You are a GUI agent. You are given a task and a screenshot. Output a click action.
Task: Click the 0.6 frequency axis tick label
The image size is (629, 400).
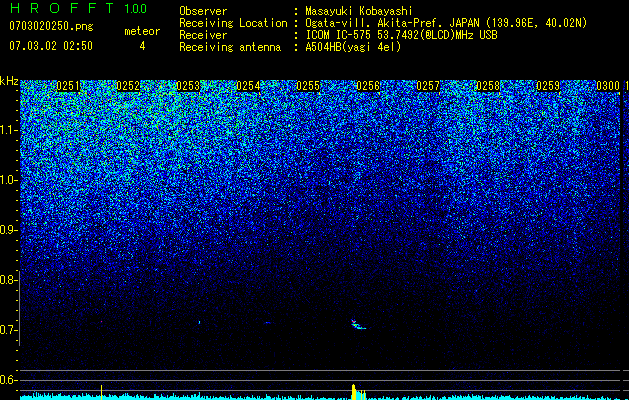(8, 380)
